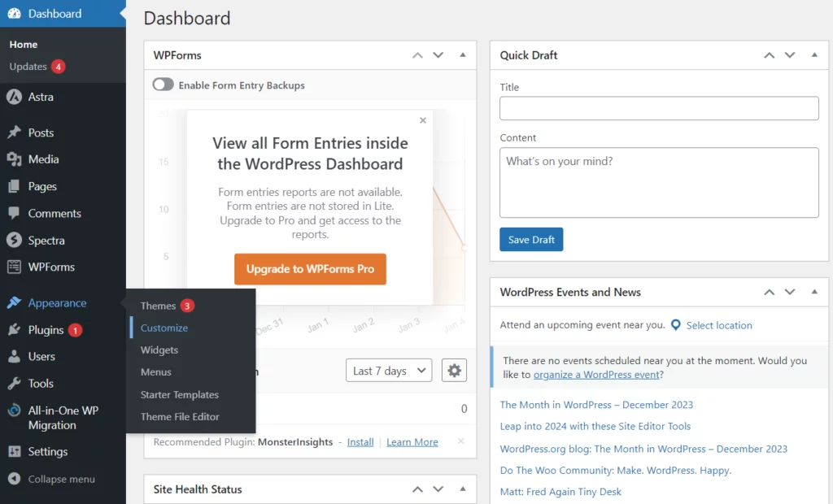
Task: Click the Tools wrench icon
Action: pos(15,384)
